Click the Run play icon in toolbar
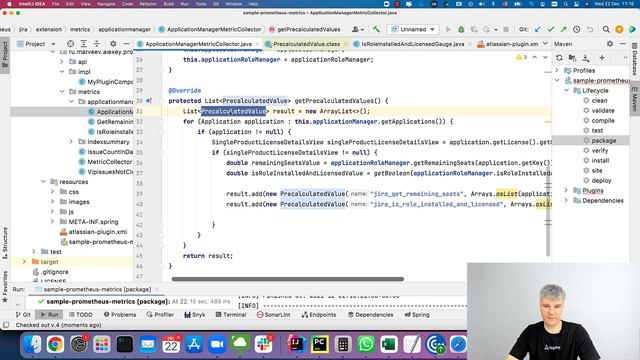 [449, 29]
